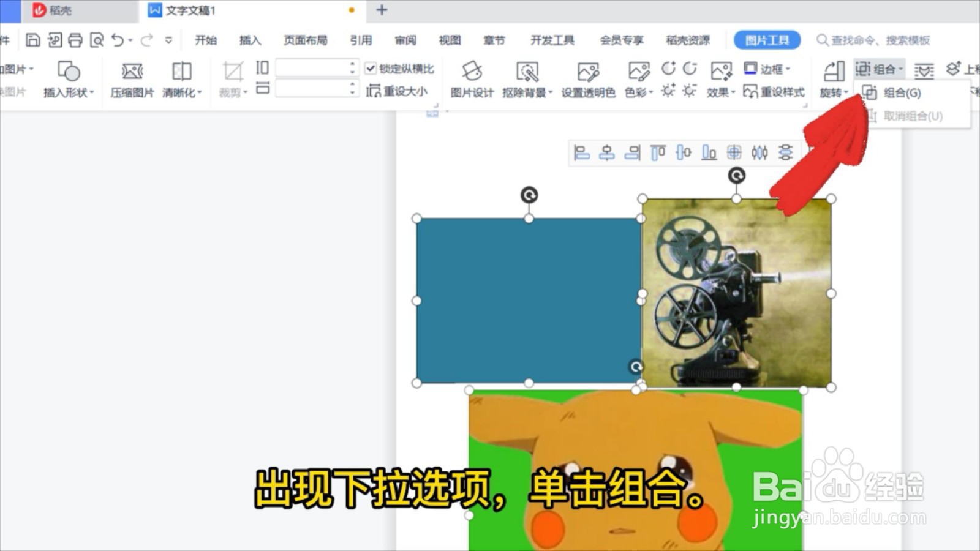
Task: Open the 稻壳资源 ribbon tab
Action: click(688, 40)
